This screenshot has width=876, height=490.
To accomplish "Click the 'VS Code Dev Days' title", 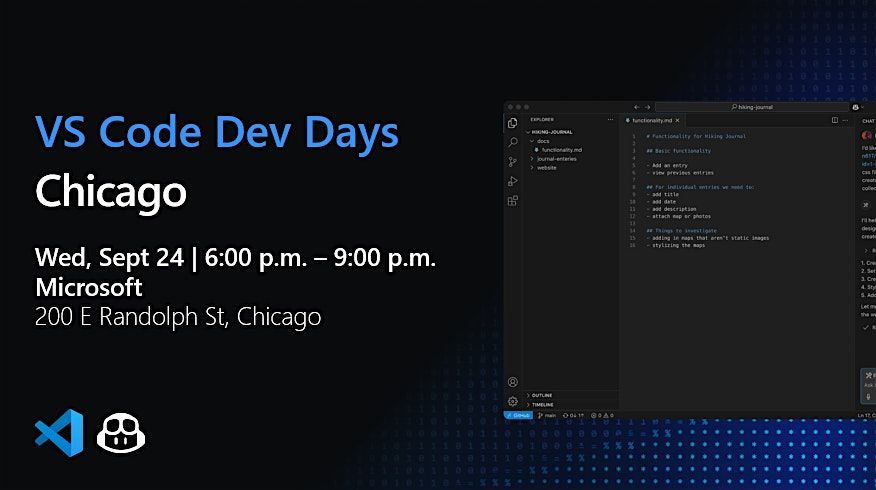I will tap(217, 133).
